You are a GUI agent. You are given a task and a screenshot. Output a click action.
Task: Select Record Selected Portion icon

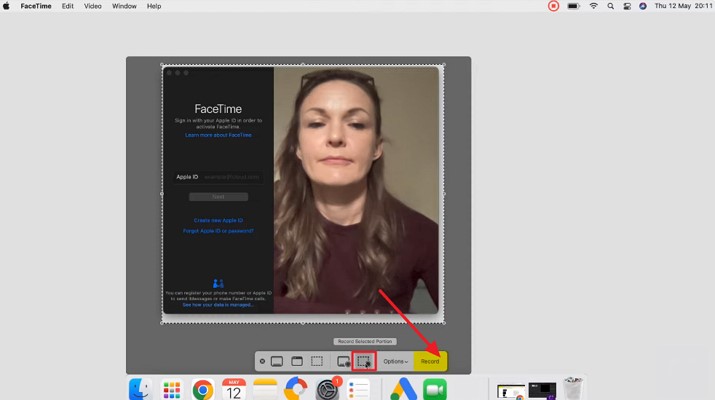point(364,361)
